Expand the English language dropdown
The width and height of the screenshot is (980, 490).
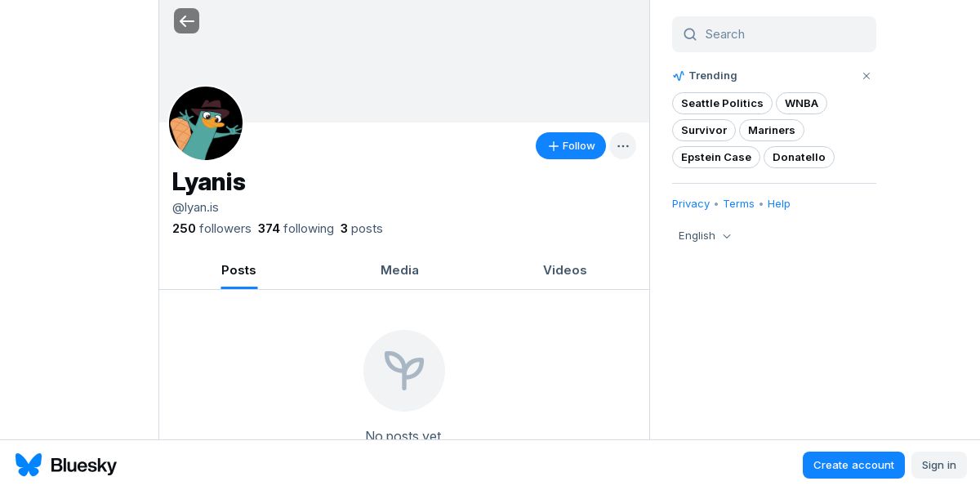705,236
